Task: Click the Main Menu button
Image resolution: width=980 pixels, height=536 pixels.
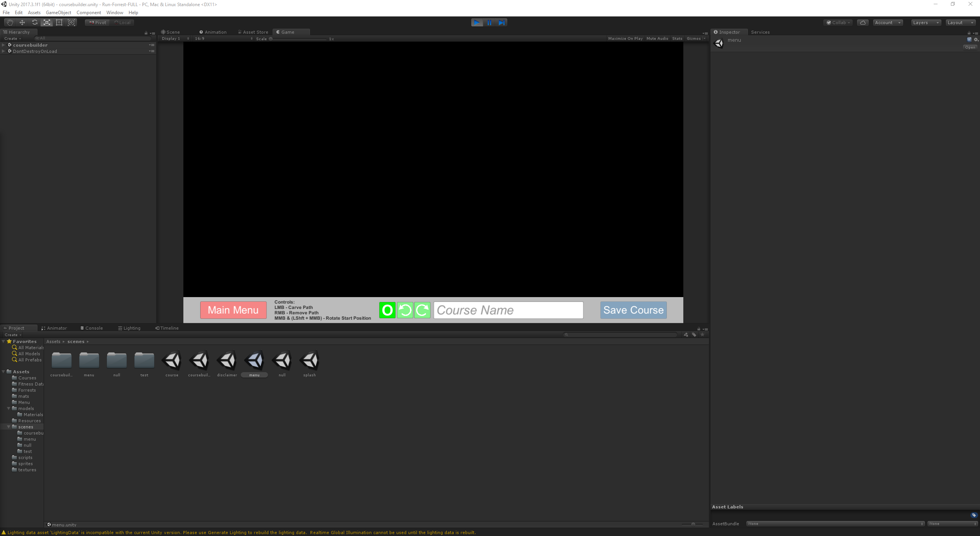Action: point(233,310)
